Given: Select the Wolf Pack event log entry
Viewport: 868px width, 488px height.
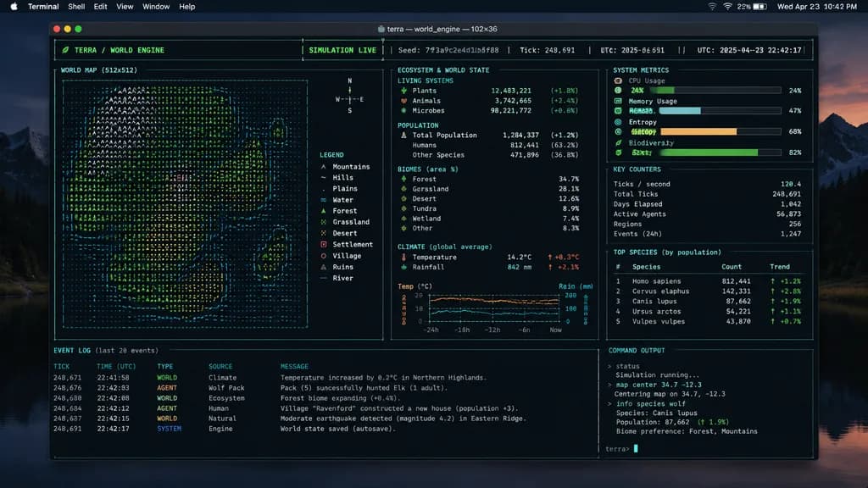Looking at the screenshot, I should pyautogui.click(x=250, y=388).
